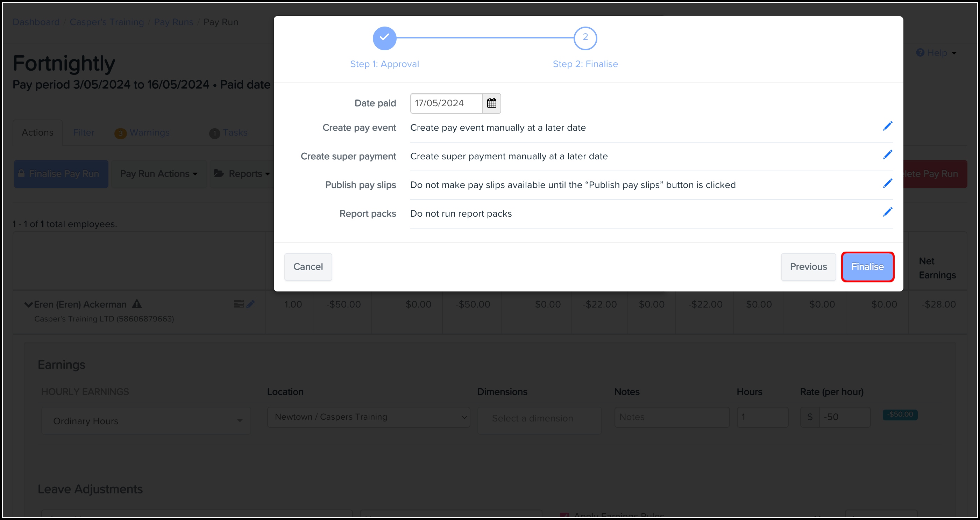
Task: Go back with the Previous button
Action: pyautogui.click(x=808, y=267)
